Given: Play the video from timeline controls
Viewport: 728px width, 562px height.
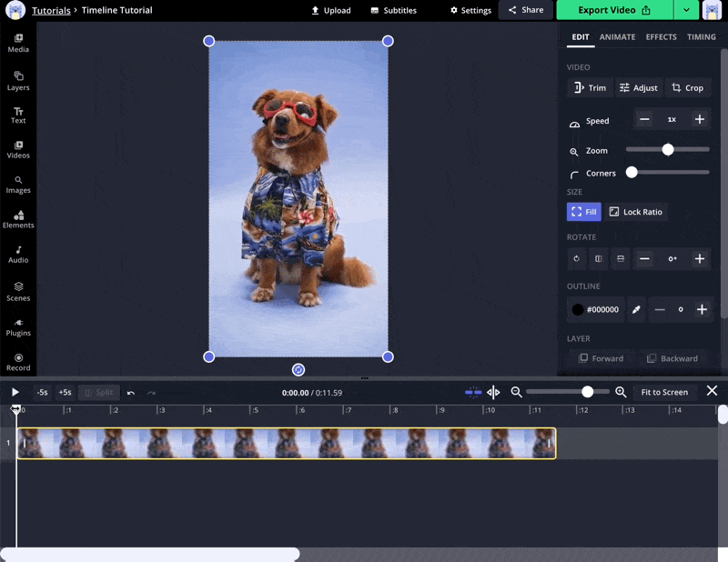Looking at the screenshot, I should click(x=15, y=392).
